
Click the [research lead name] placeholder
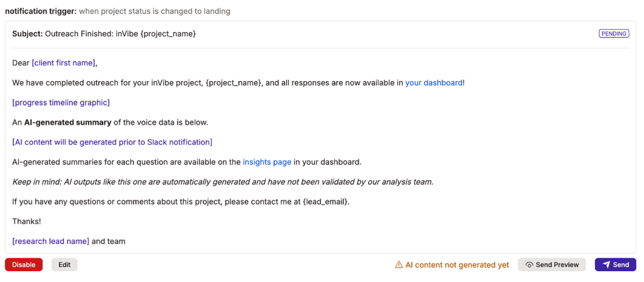51,241
